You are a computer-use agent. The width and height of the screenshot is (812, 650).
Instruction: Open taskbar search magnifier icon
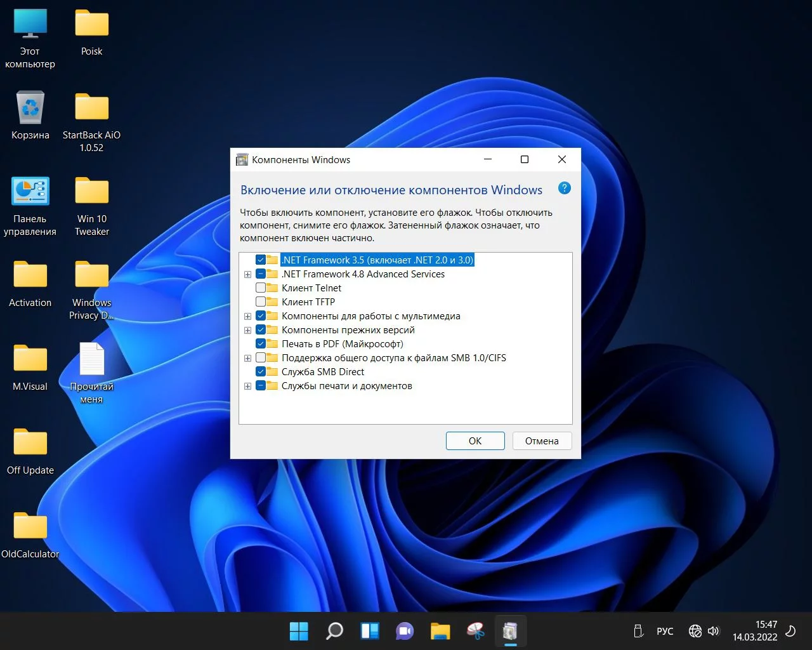click(x=334, y=631)
